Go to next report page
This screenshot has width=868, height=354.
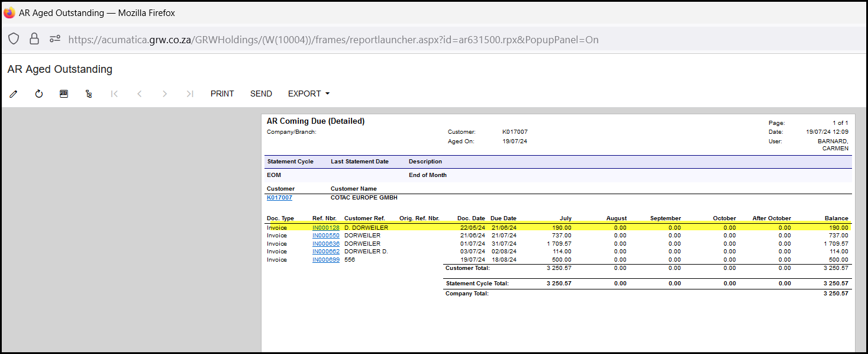tap(164, 94)
